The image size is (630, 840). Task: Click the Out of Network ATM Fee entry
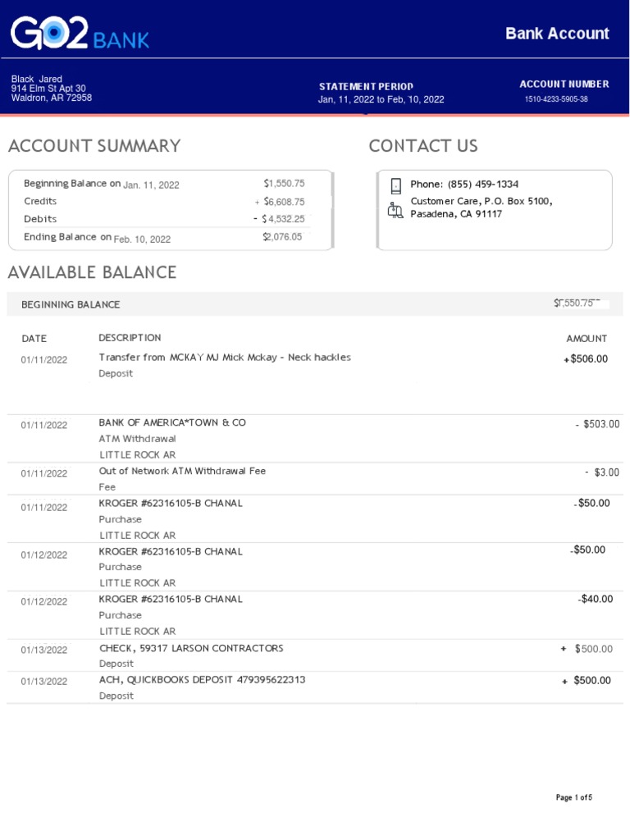click(182, 471)
